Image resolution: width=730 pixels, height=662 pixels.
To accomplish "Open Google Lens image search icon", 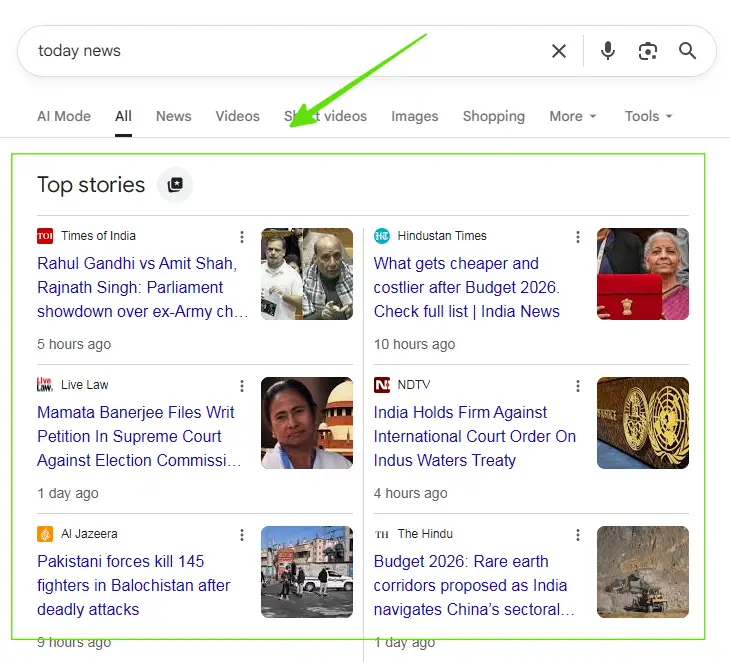I will 648,51.
